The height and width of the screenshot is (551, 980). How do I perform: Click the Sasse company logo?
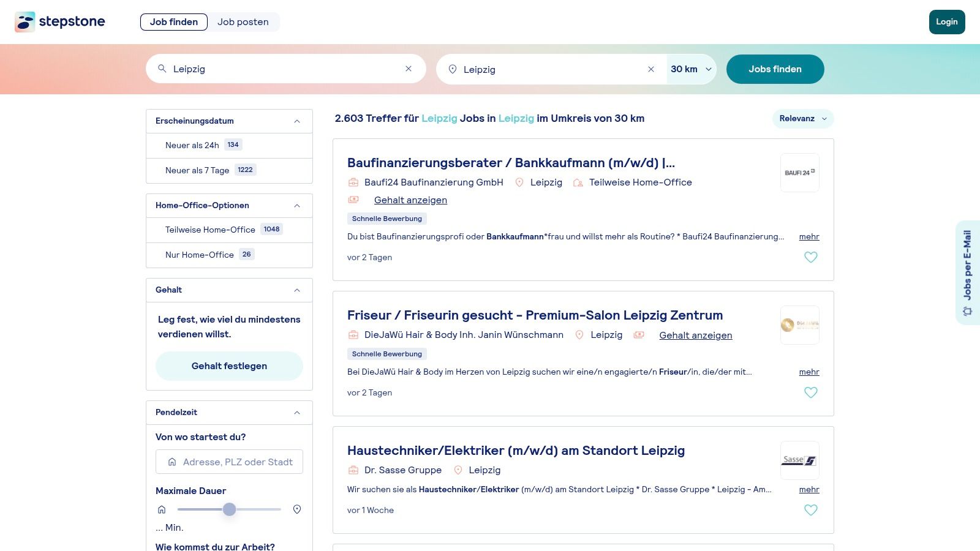pyautogui.click(x=799, y=460)
